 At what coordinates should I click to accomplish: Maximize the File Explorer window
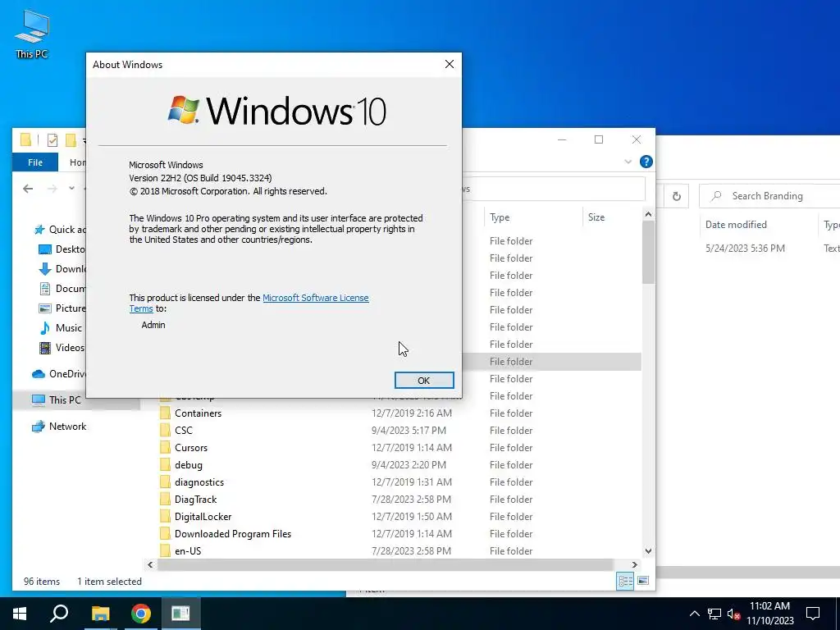click(x=599, y=139)
